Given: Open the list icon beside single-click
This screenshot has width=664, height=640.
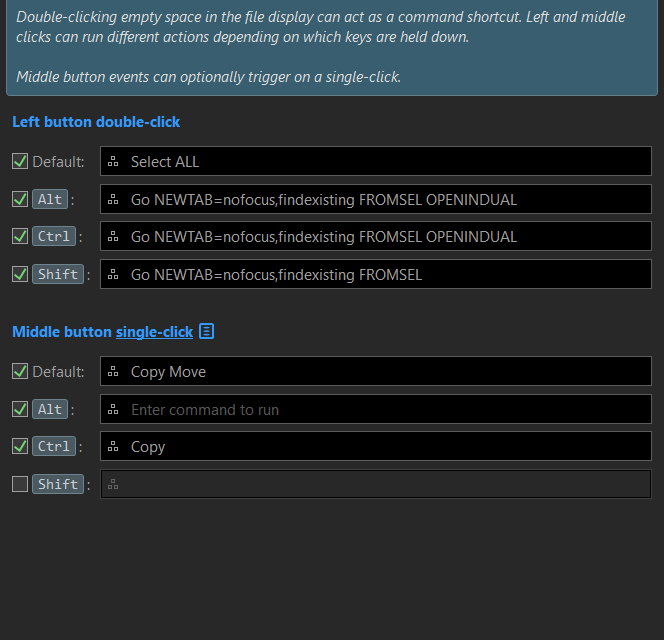Looking at the screenshot, I should tap(206, 331).
